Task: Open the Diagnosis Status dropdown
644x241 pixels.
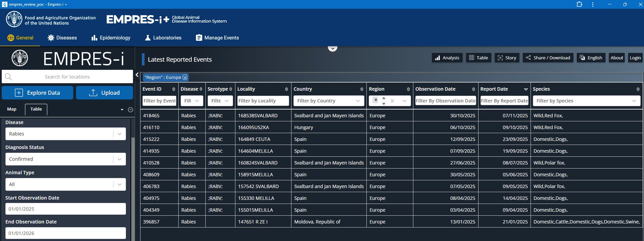Action: click(66, 159)
